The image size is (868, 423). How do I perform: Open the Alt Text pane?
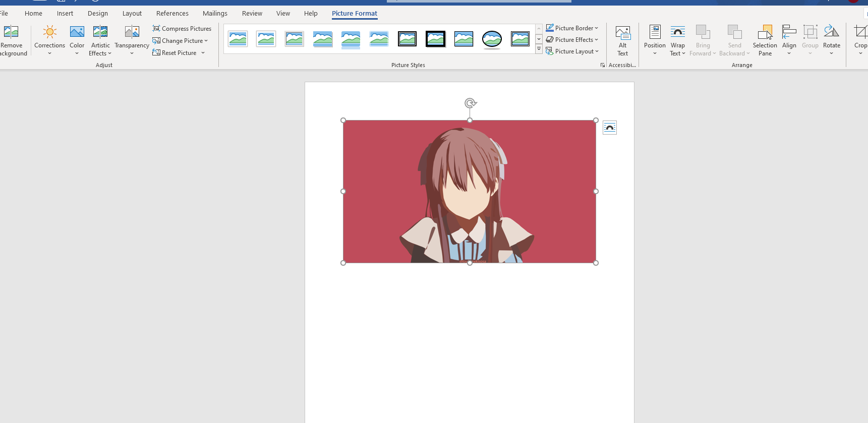click(x=623, y=40)
